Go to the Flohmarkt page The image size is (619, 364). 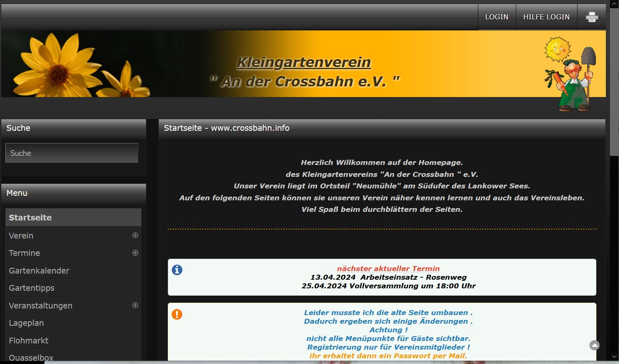click(29, 341)
